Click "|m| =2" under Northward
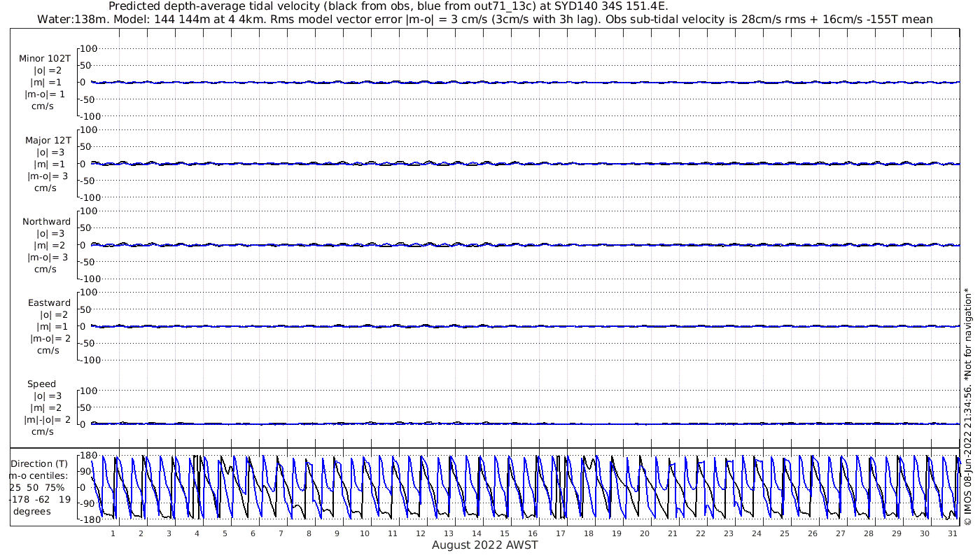980x560 pixels. (49, 246)
